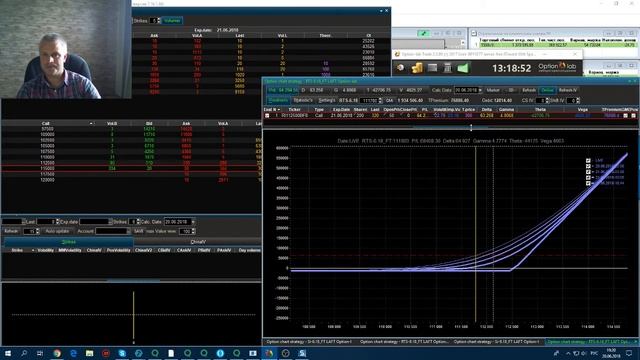The width and height of the screenshot is (640, 360).
Task: Sort by the Ticker column header
Action: (294, 110)
